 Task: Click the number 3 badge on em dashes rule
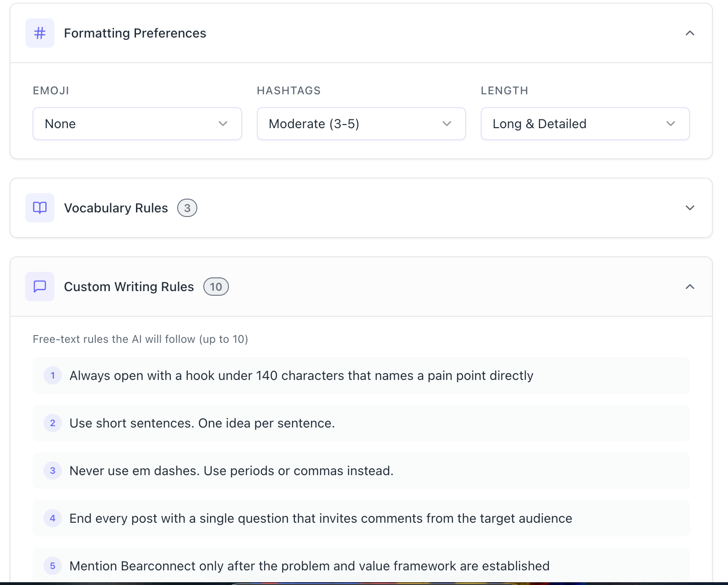(x=53, y=471)
